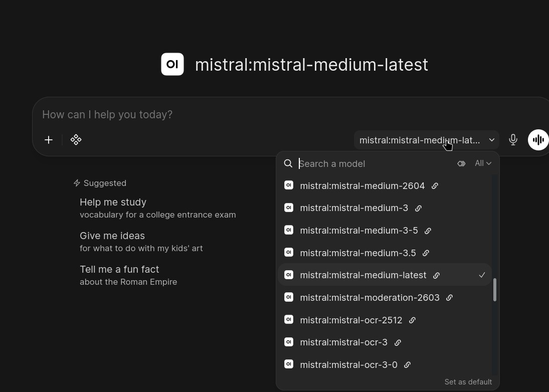Select mistral:mistral-ocr-3-0 model
The image size is (549, 392).
(385, 365)
